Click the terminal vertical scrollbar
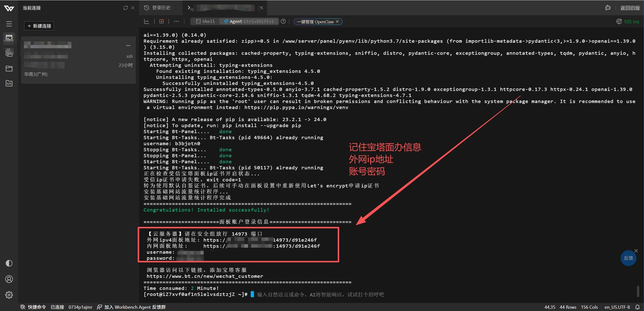The width and height of the screenshot is (644, 311). click(x=638, y=291)
